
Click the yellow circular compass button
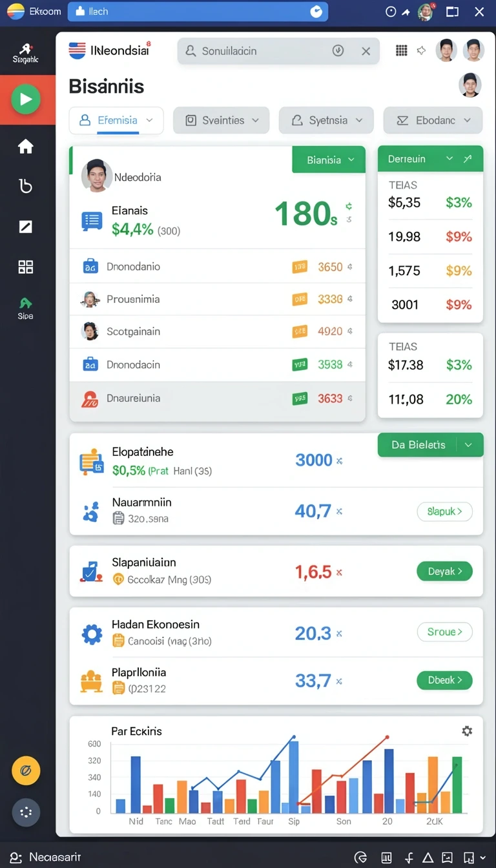pyautogui.click(x=26, y=770)
